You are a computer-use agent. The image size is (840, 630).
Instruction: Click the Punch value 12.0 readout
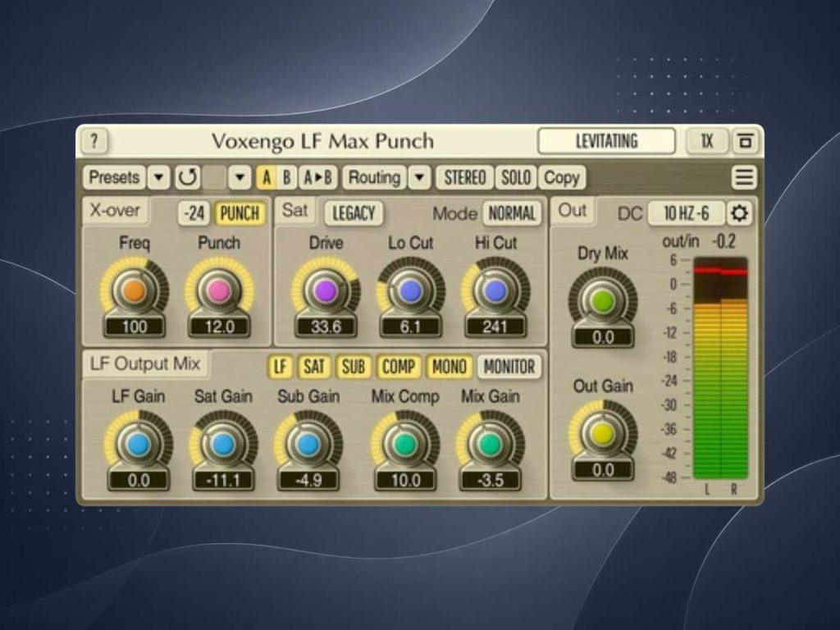[x=220, y=326]
